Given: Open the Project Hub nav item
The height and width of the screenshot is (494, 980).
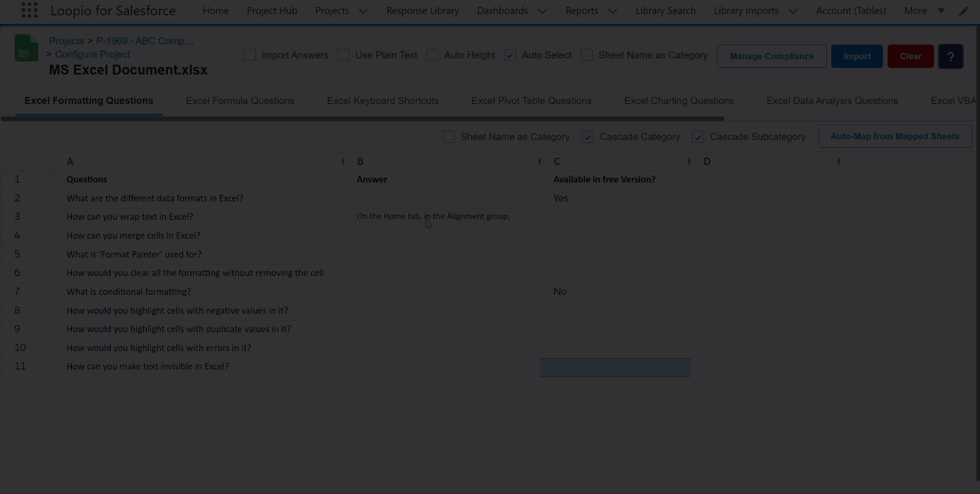Looking at the screenshot, I should point(272,11).
